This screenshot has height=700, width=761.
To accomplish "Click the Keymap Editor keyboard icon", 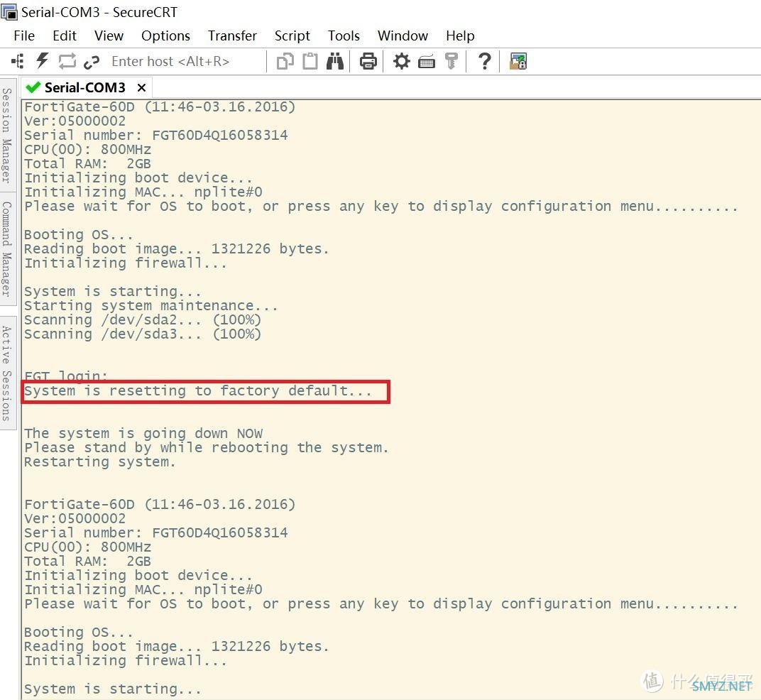I will click(426, 62).
